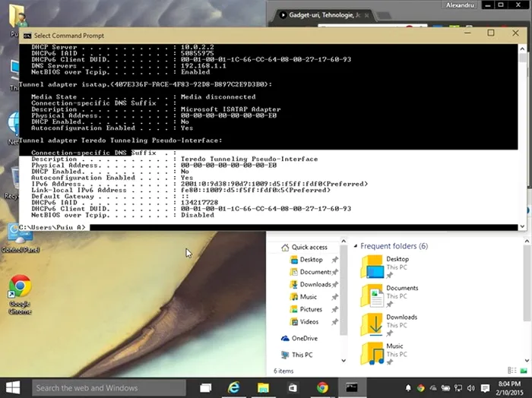Viewport: 532px width, 398px height.
Task: Open the Documents frequent folder icon
Action: tap(372, 295)
